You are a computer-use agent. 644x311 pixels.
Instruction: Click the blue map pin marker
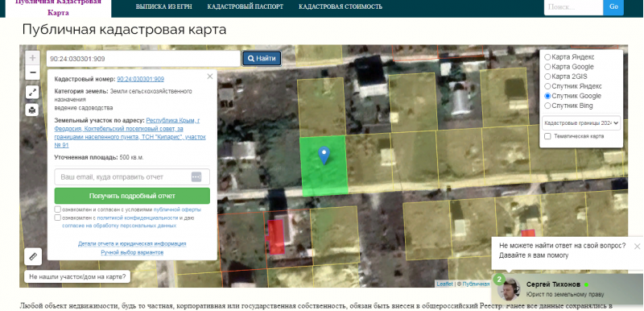pyautogui.click(x=324, y=155)
